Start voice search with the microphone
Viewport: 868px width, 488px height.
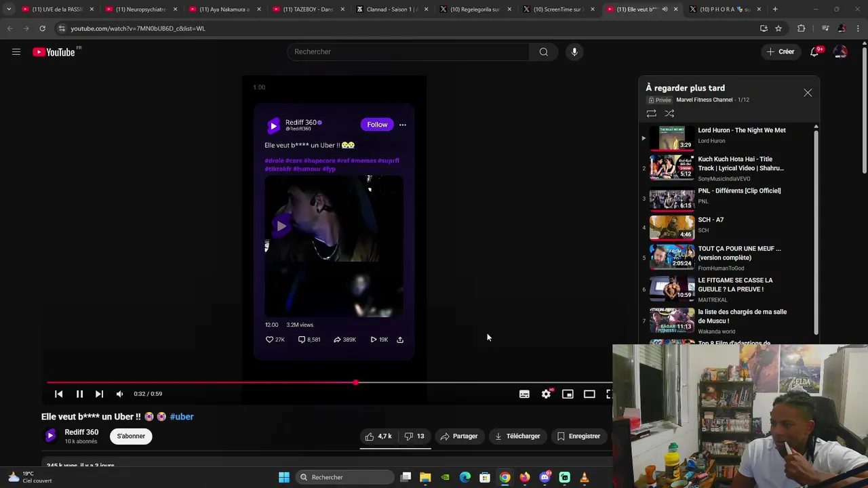[574, 52]
